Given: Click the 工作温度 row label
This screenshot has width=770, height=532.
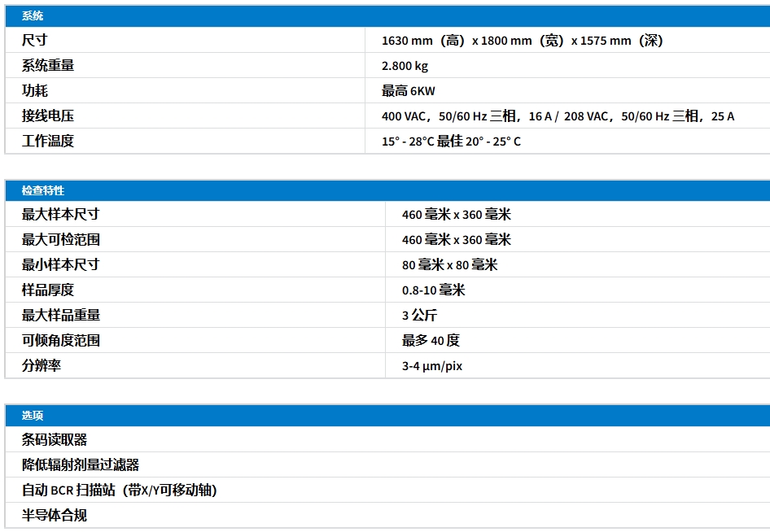Looking at the screenshot, I should (46, 141).
